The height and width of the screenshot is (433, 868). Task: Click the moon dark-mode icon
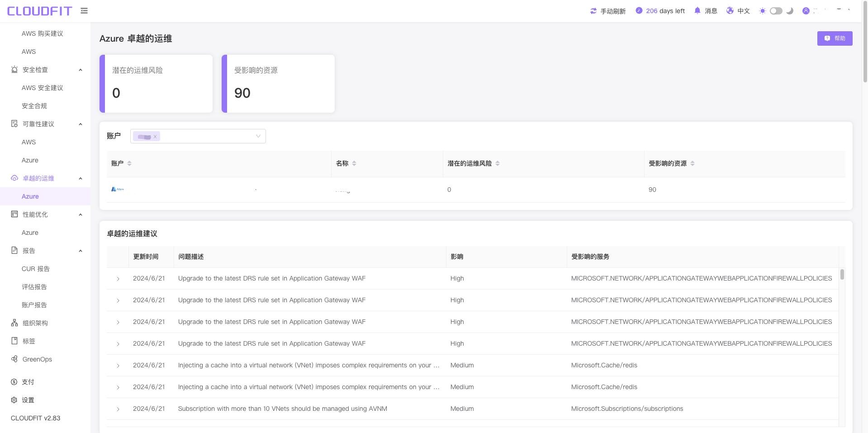[790, 11]
